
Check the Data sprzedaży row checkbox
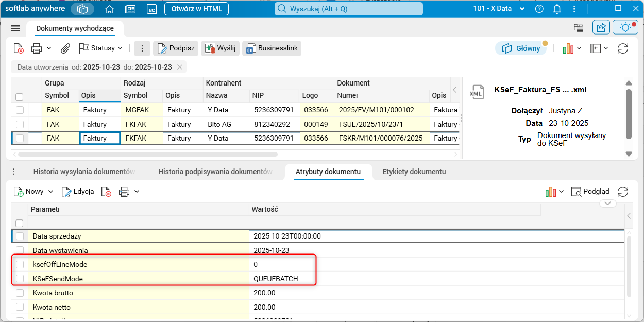point(20,236)
